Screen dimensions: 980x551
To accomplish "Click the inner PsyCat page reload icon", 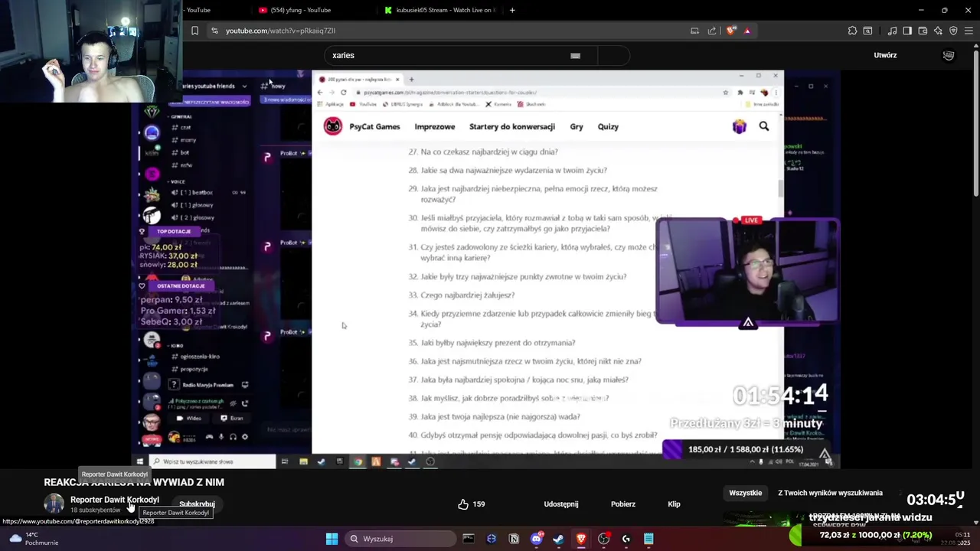I will (x=344, y=92).
